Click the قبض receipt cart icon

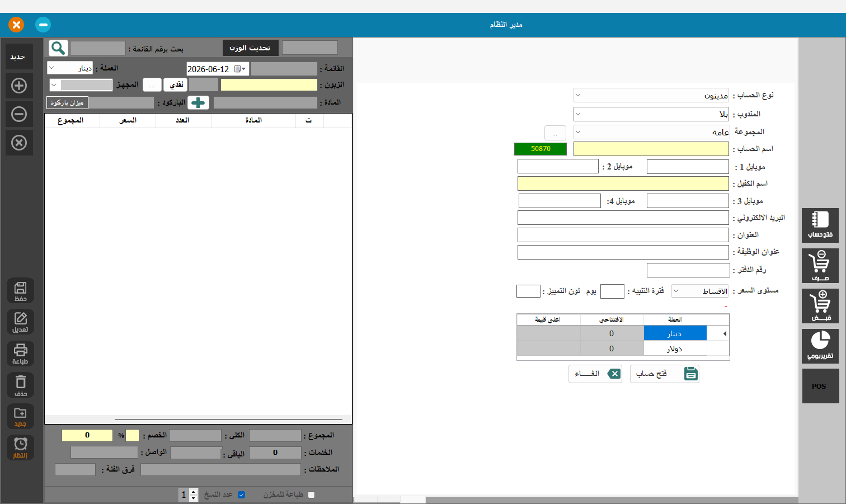(820, 306)
